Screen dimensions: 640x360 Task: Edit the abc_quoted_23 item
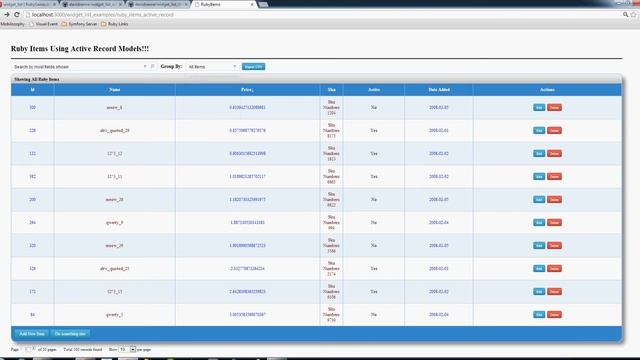click(539, 268)
